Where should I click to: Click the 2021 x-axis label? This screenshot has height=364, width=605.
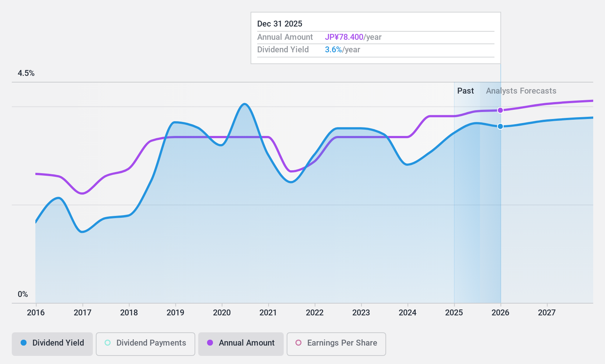268,313
